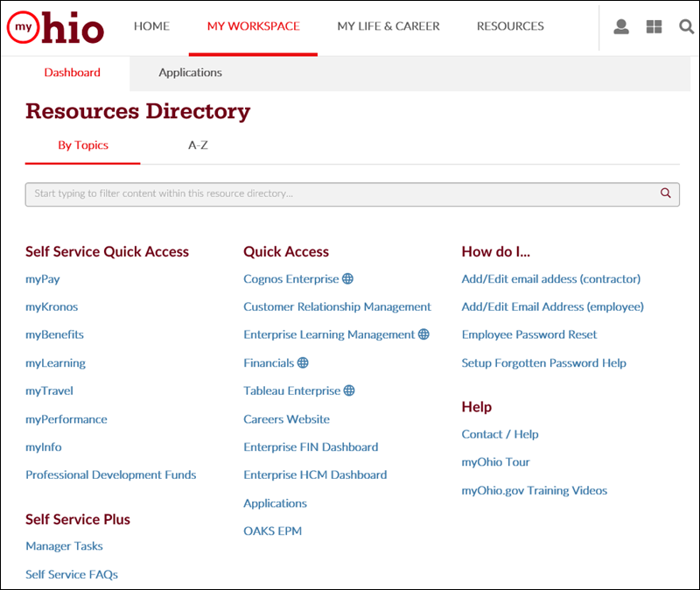Screen dimensions: 700x590
Task: Open the Contact / Help link
Action: (x=500, y=434)
